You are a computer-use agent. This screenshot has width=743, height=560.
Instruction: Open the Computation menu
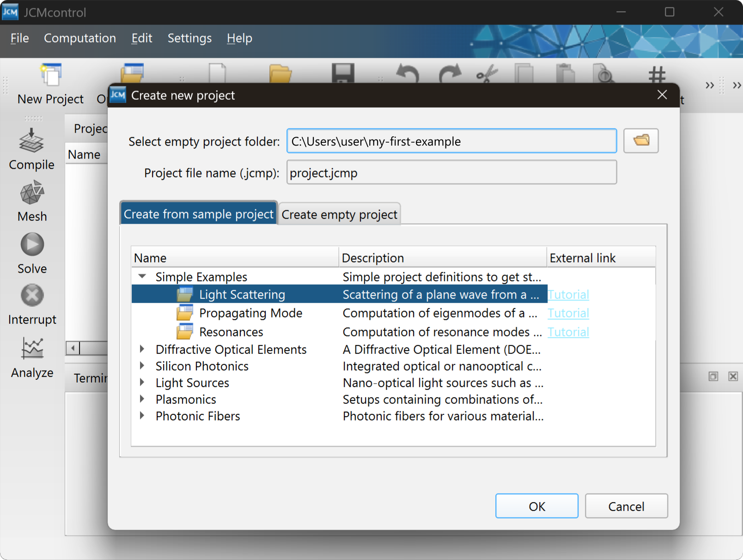[80, 38]
